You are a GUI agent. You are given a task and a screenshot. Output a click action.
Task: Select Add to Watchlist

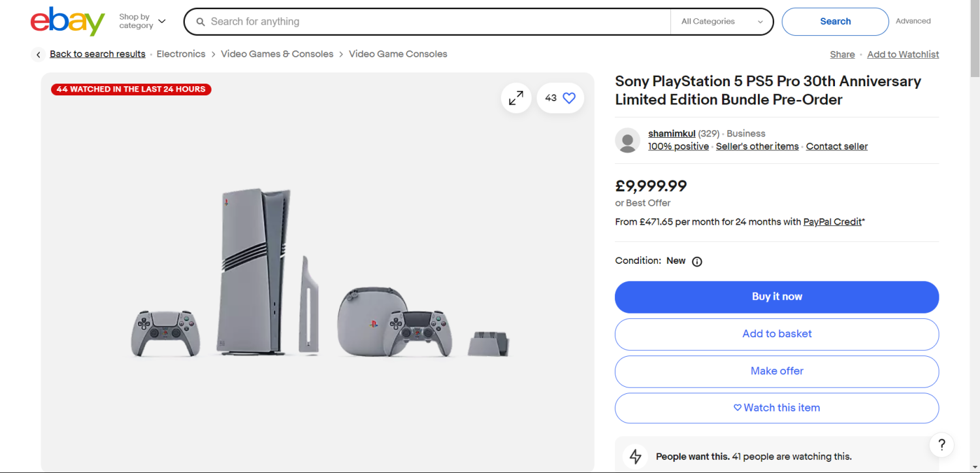point(903,54)
